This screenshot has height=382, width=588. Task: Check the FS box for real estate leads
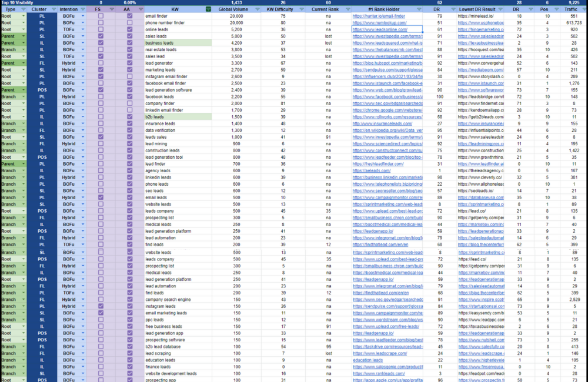pyautogui.click(x=101, y=50)
